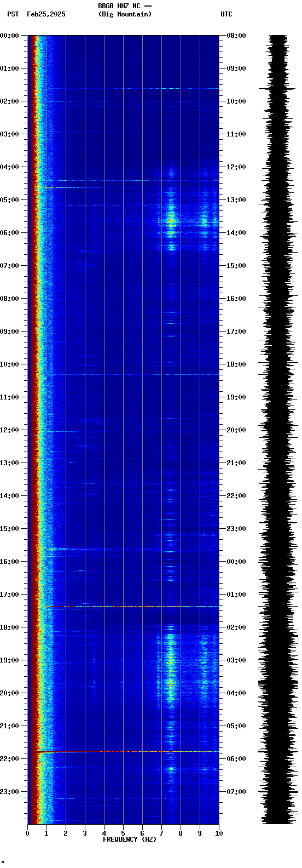Image resolution: width=302 pixels, height=868 pixels.
Task: Click the 'PST' timezone label
Action: (x=13, y=14)
